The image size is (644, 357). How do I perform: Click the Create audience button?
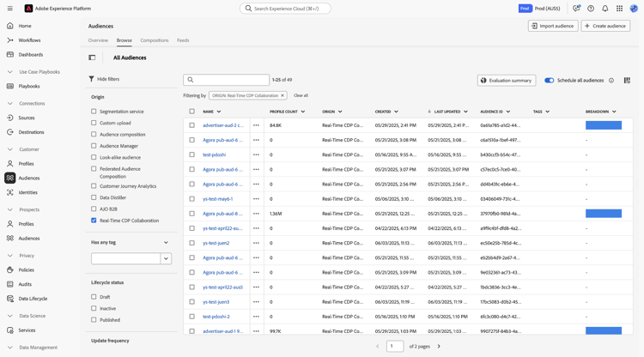coord(605,26)
